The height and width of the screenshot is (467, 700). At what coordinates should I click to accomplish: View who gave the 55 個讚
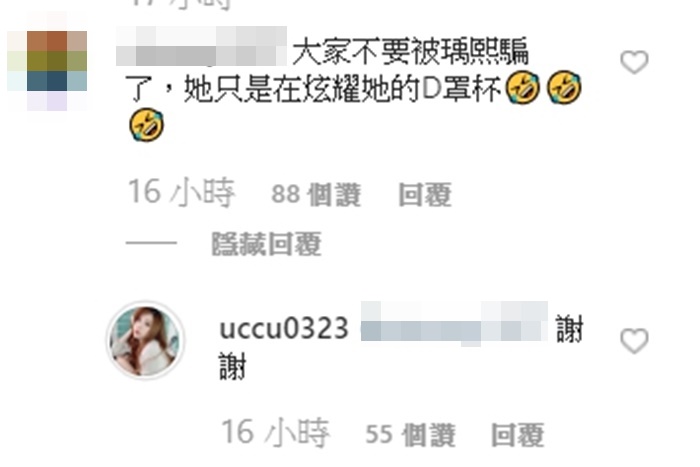pyautogui.click(x=410, y=435)
